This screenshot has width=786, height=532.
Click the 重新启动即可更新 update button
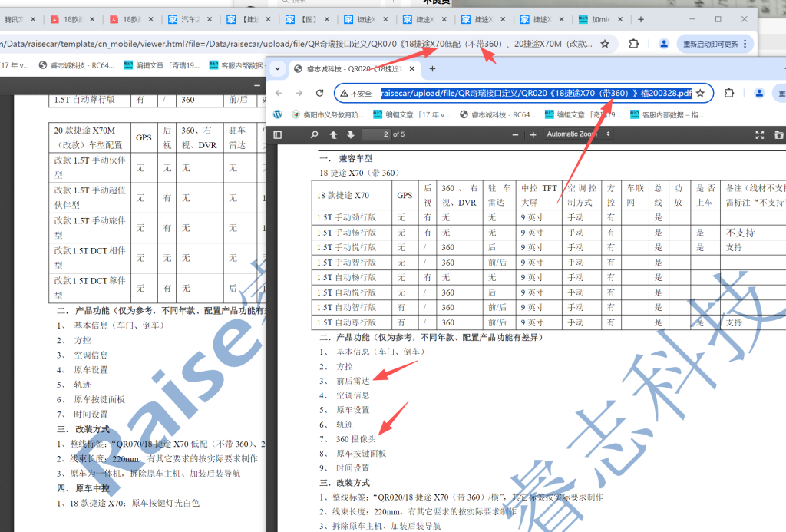click(x=710, y=44)
